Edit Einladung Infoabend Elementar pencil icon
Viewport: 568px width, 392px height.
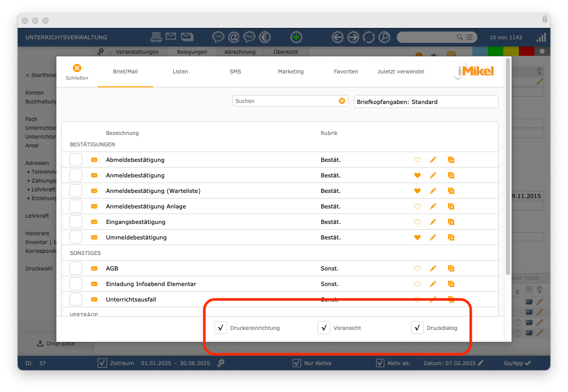(433, 284)
